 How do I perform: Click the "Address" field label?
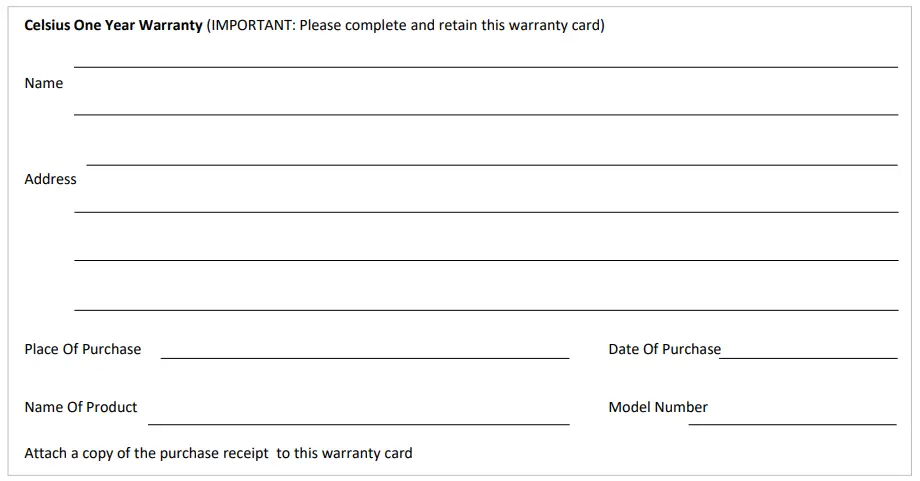pyautogui.click(x=50, y=180)
